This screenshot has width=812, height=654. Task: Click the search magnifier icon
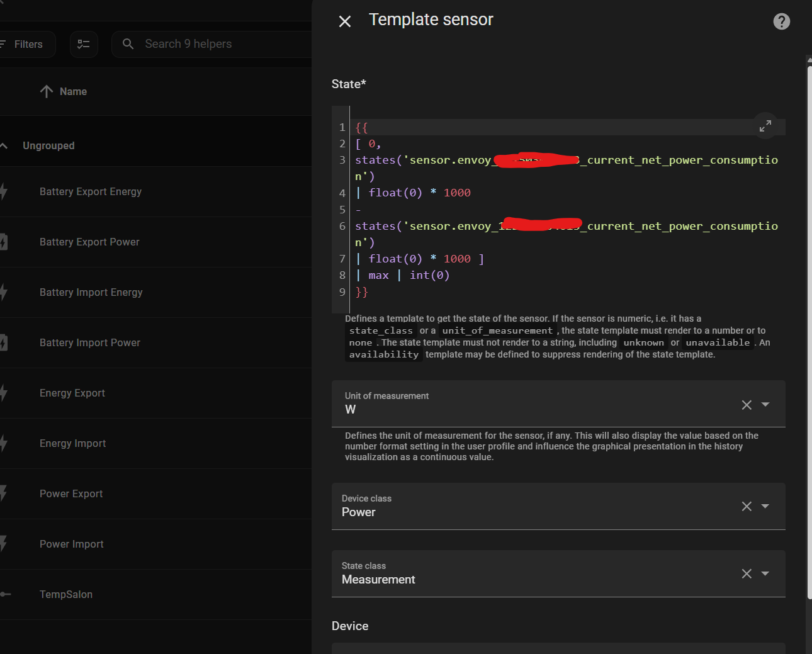click(128, 44)
